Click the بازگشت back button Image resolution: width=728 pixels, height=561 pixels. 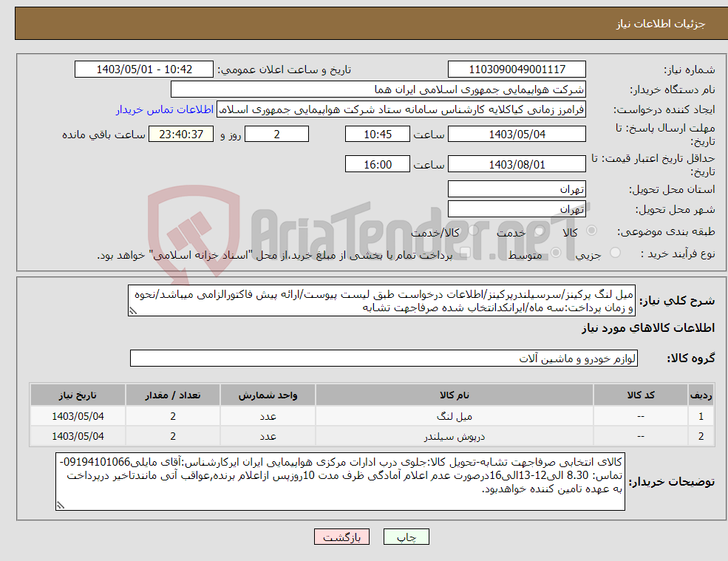tap(341, 537)
